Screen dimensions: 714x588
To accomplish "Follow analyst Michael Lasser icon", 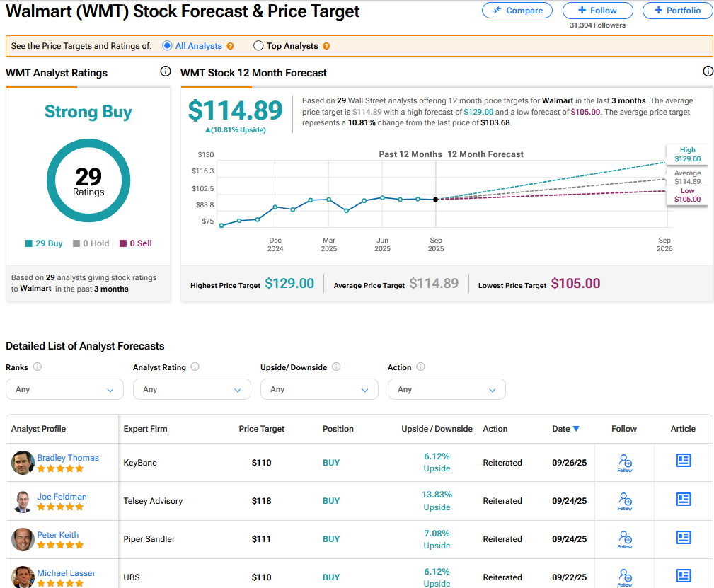I will click(x=625, y=577).
